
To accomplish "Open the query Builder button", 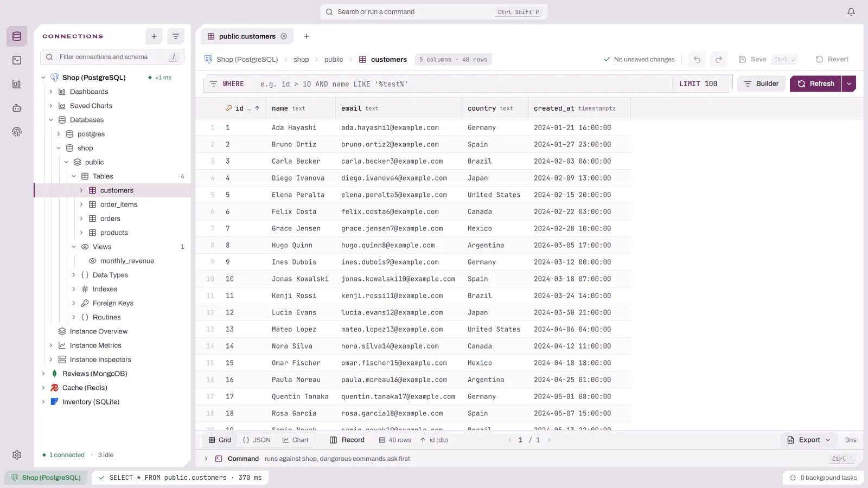I will coord(761,84).
